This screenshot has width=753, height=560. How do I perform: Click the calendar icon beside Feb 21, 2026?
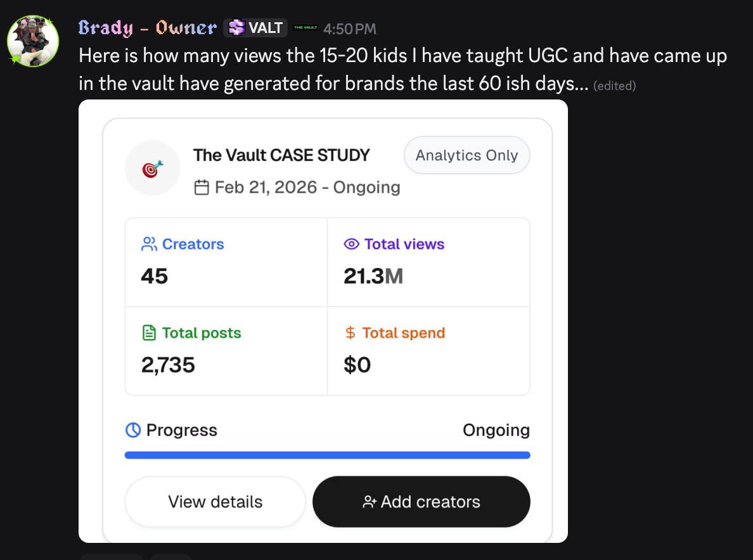(x=202, y=187)
